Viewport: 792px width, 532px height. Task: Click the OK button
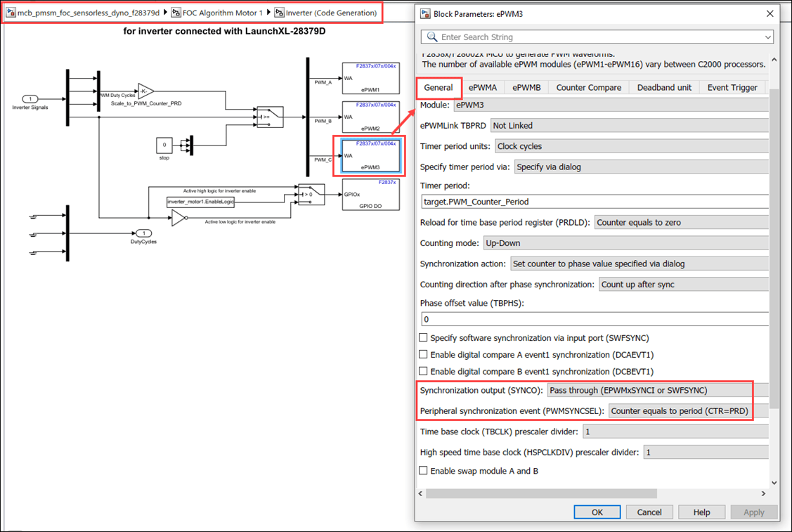pos(597,512)
